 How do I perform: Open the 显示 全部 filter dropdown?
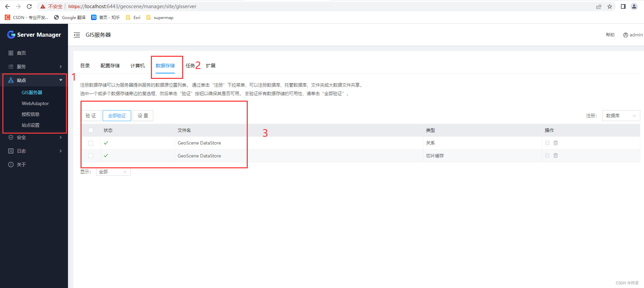114,172
